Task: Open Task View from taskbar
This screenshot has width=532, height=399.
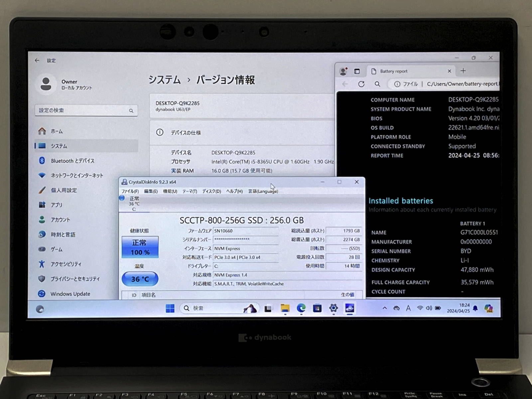Action: tap(268, 309)
